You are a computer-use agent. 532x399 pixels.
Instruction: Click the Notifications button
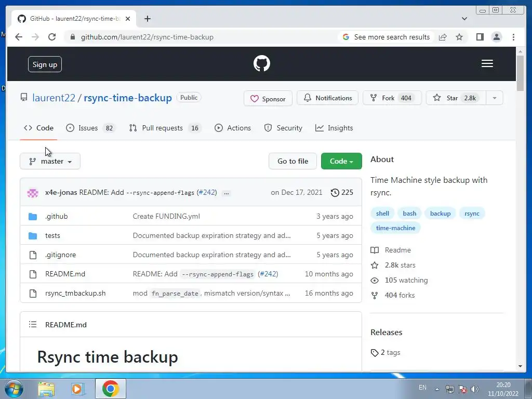tap(327, 98)
